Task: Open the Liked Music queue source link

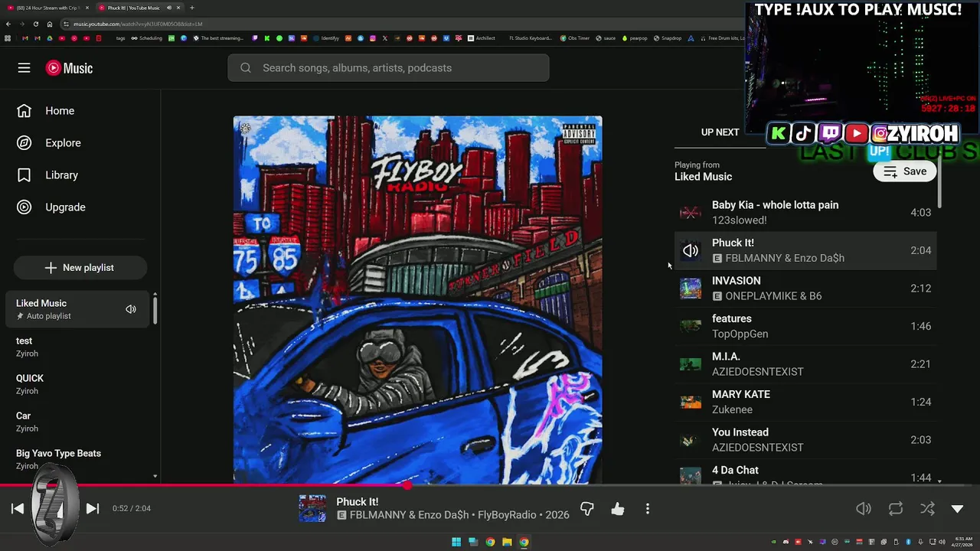Action: tap(703, 177)
